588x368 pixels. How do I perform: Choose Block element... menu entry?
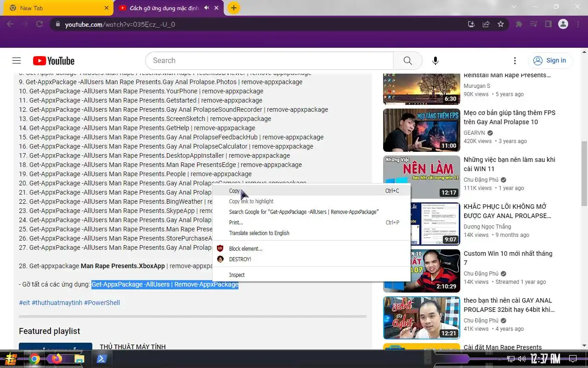tap(312, 249)
